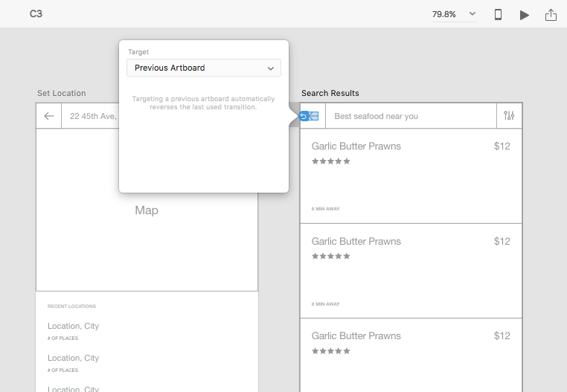The height and width of the screenshot is (392, 567).
Task: Click the zoom dropdown chevron arrow
Action: coord(472,14)
